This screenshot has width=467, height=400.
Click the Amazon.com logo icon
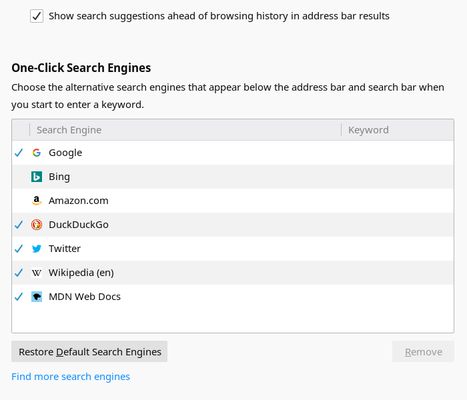click(x=36, y=201)
